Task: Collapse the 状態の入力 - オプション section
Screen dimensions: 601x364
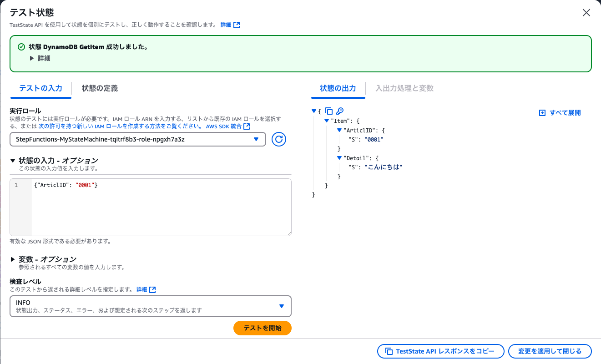Action: click(x=13, y=161)
